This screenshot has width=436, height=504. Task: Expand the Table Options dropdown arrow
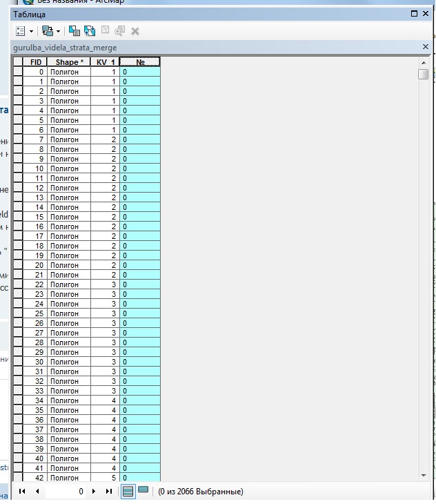click(31, 32)
